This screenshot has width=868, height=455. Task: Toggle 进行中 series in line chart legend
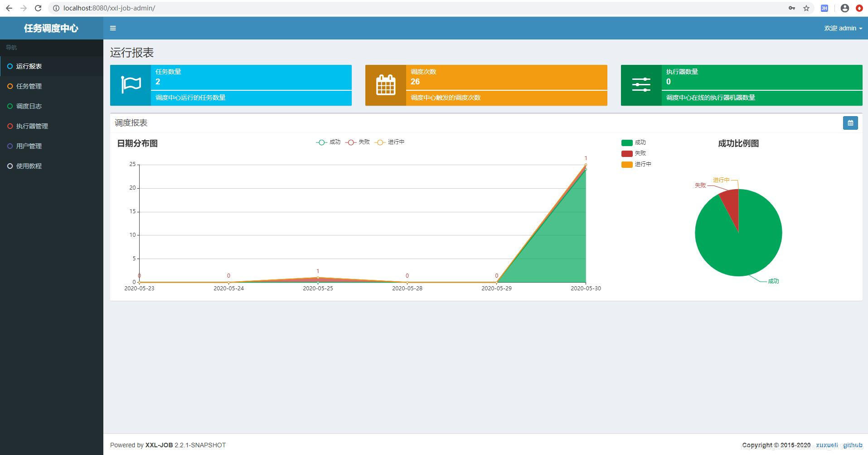pyautogui.click(x=390, y=142)
